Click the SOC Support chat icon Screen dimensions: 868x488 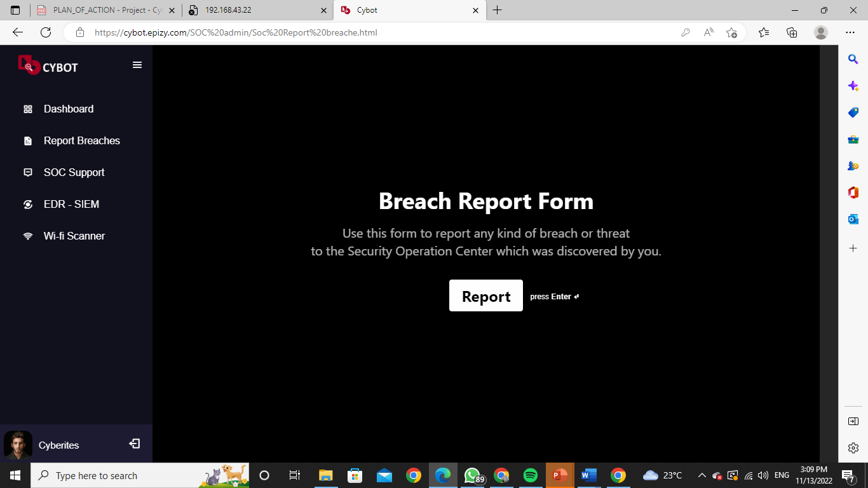pyautogui.click(x=28, y=173)
